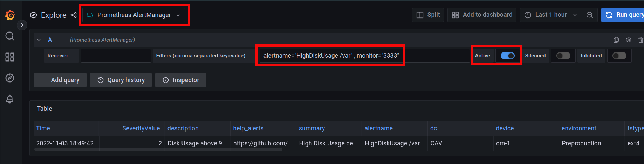Click the zoom out time range icon
Image resolution: width=644 pixels, height=164 pixels.
[x=590, y=15]
